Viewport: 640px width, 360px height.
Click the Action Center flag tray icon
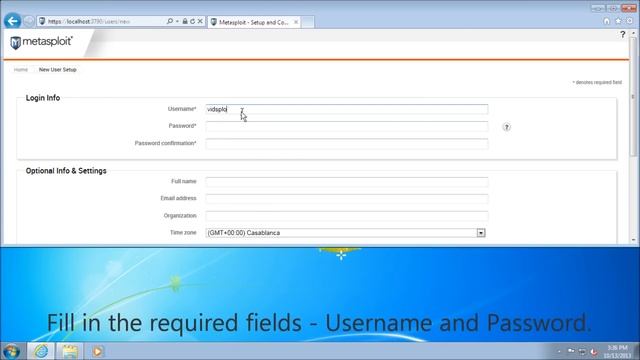point(571,351)
